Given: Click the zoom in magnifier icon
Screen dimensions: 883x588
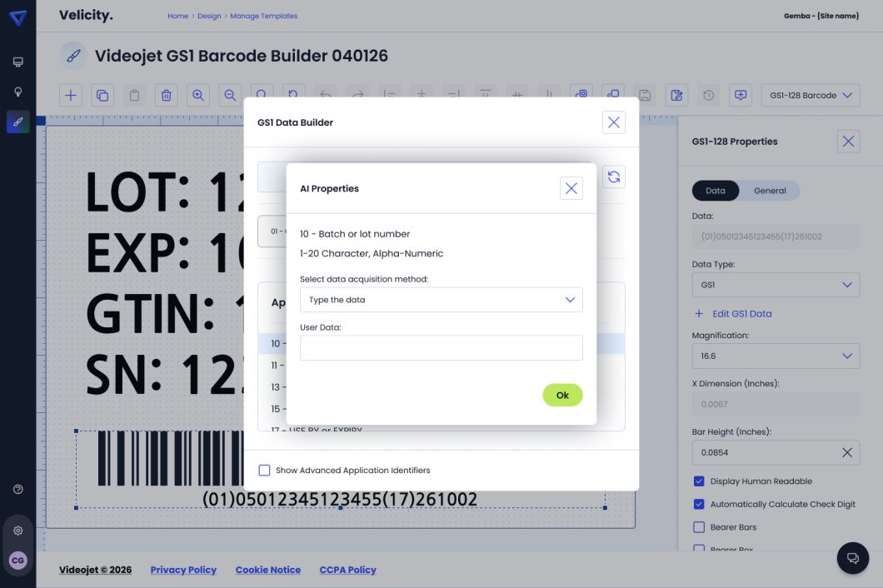Looking at the screenshot, I should 198,95.
